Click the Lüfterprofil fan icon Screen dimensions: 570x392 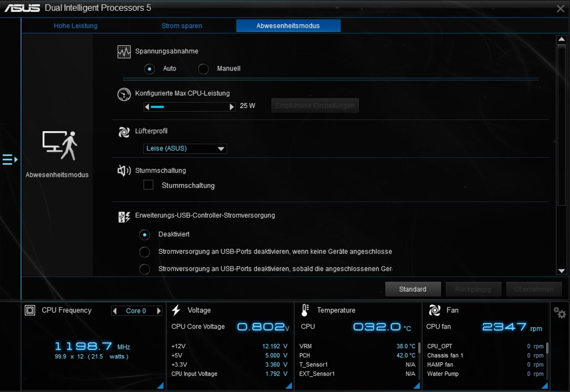[124, 132]
